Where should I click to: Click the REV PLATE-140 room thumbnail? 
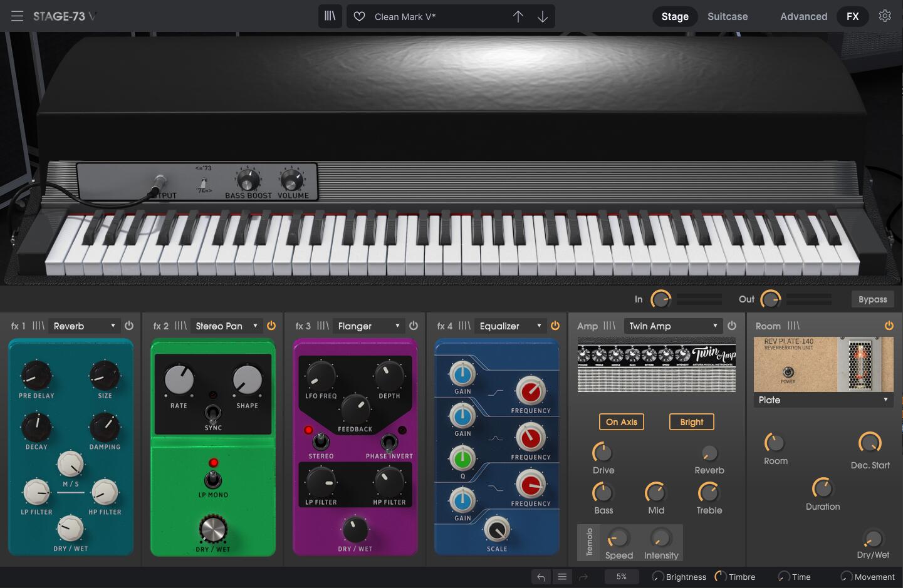[x=823, y=364]
